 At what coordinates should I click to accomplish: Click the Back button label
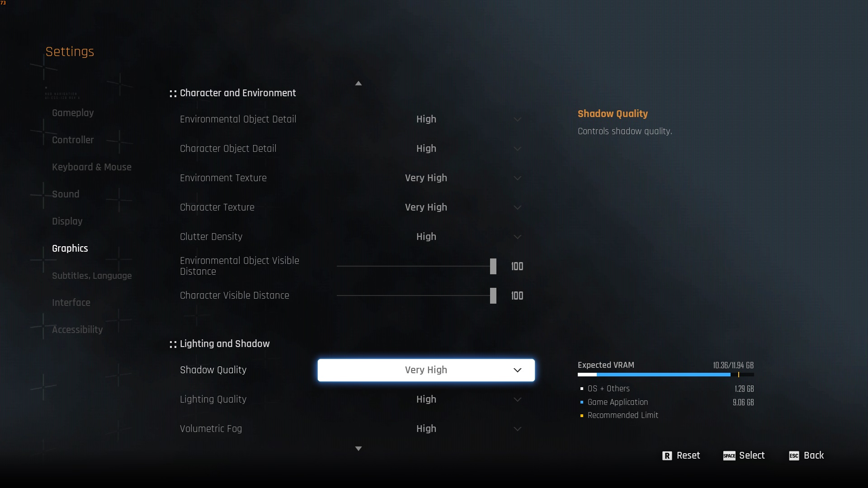point(814,455)
